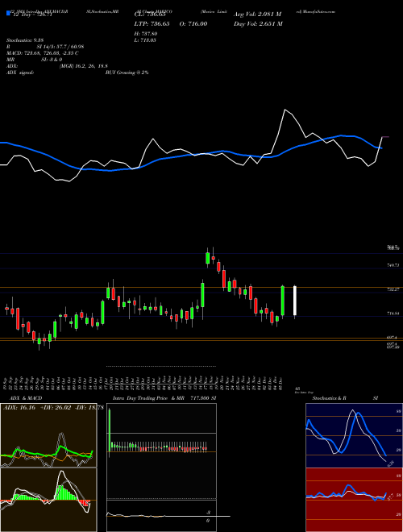The image size is (403, 532).
Task: Click the '714.84' price level label
Action: [393, 314]
